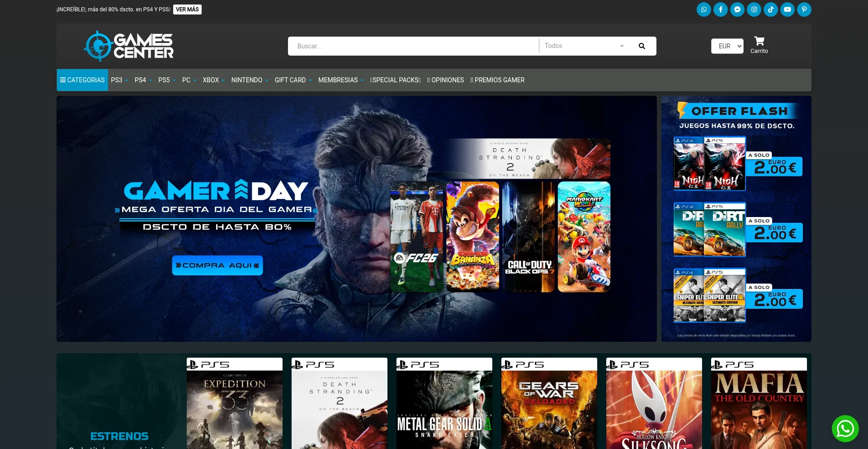The image size is (868, 449).
Task: Open the Metal Gear Solid Snake Eater card
Action: click(x=444, y=403)
